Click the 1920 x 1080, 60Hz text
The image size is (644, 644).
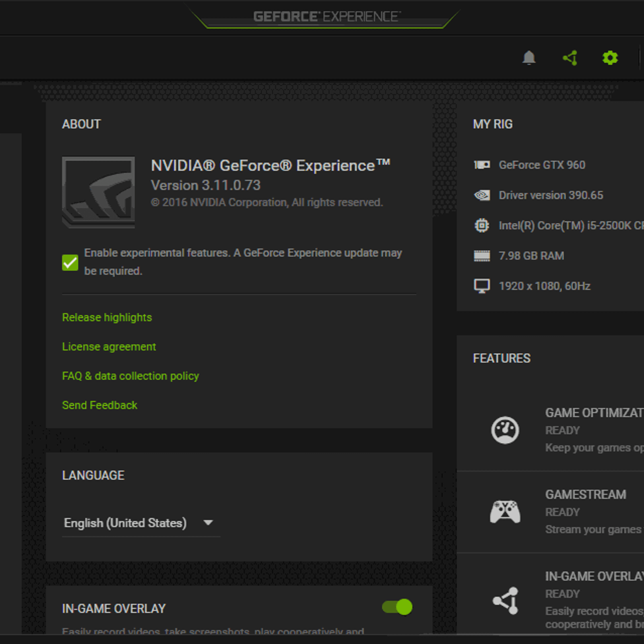(545, 286)
